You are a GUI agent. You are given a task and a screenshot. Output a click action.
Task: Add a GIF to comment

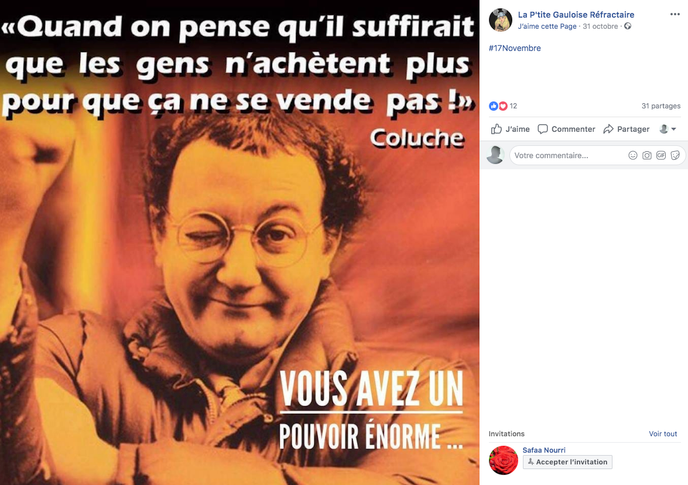pos(661,155)
